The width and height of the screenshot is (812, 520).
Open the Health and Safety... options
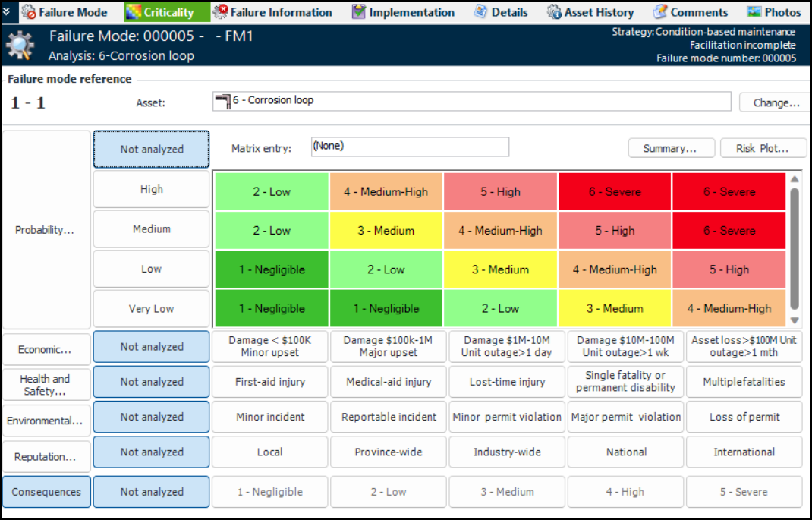pyautogui.click(x=46, y=385)
